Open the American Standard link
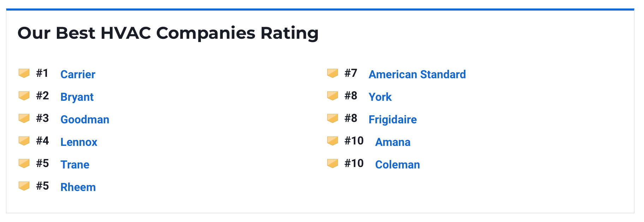644x222 pixels. 417,74
